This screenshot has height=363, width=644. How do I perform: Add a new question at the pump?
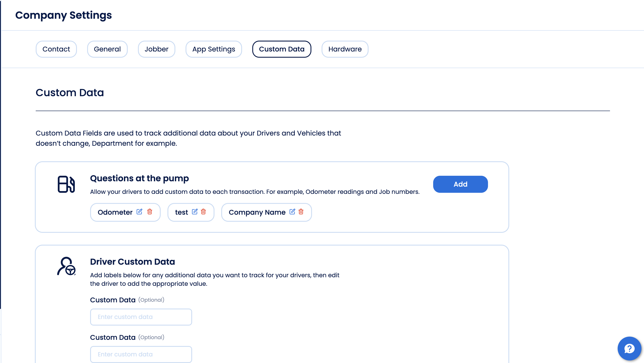[461, 184]
